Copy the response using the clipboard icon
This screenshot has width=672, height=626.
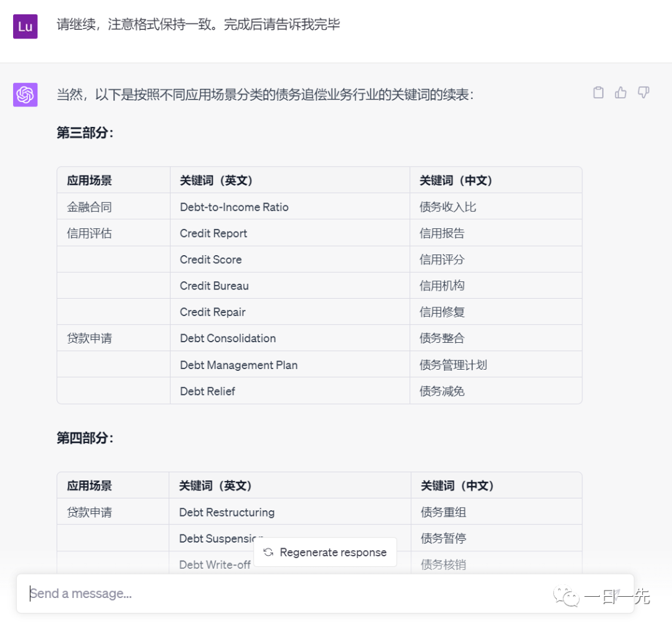pyautogui.click(x=598, y=93)
